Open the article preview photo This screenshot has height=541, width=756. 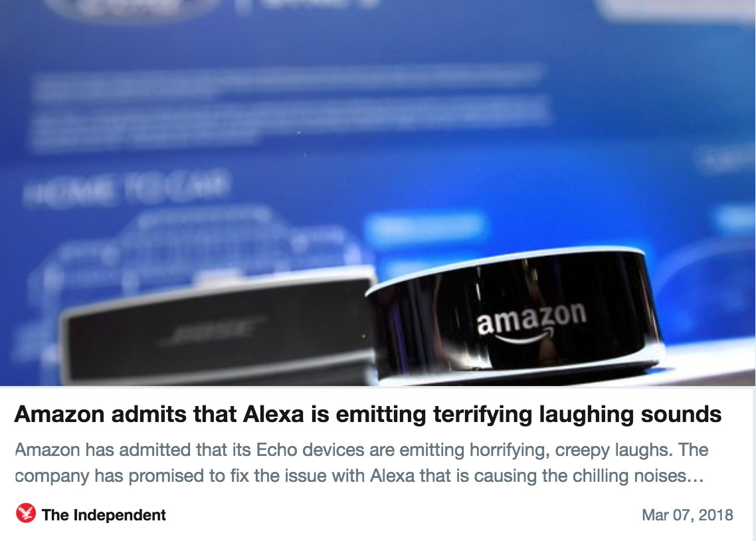tap(377, 193)
